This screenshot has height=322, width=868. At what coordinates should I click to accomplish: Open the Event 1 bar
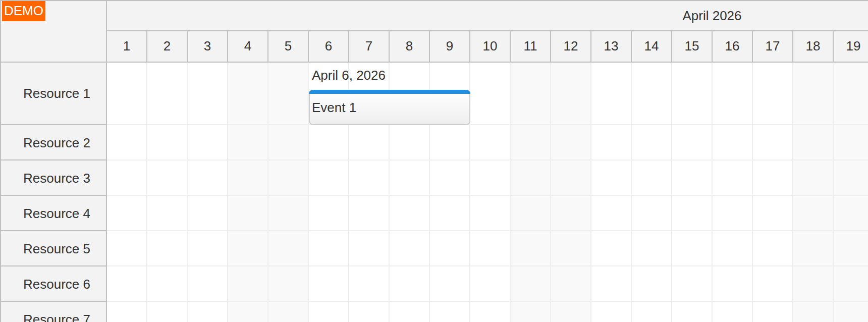coord(389,108)
